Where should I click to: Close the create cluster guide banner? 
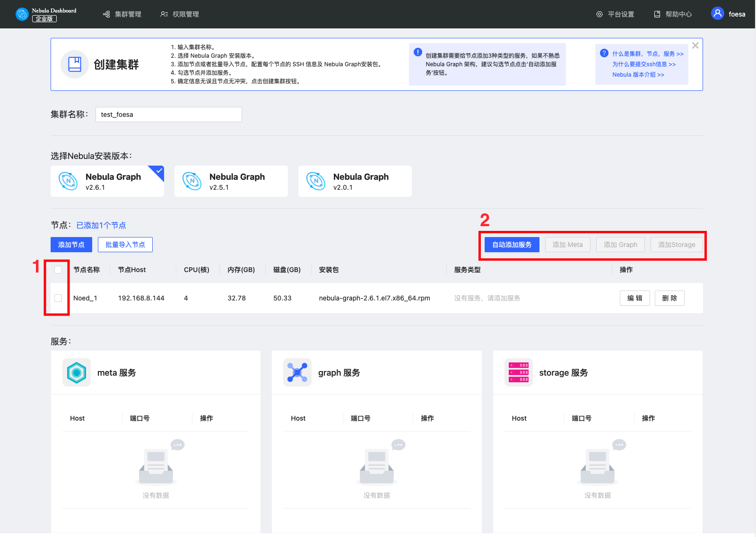[695, 46]
